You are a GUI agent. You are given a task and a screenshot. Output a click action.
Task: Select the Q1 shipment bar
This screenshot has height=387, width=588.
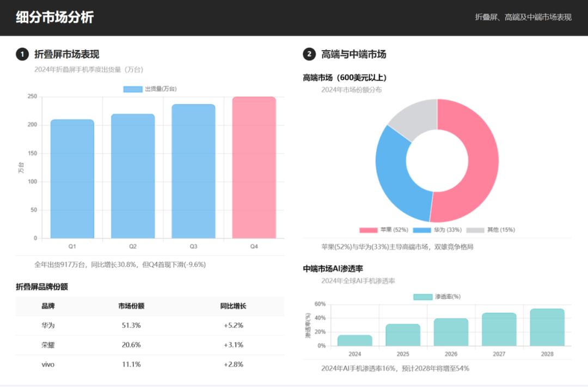click(x=72, y=179)
